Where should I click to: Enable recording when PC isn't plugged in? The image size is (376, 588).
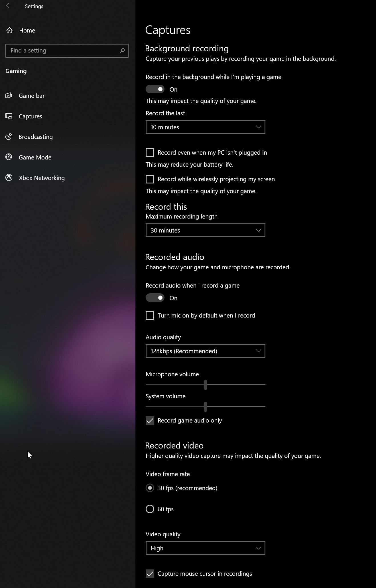click(x=150, y=153)
